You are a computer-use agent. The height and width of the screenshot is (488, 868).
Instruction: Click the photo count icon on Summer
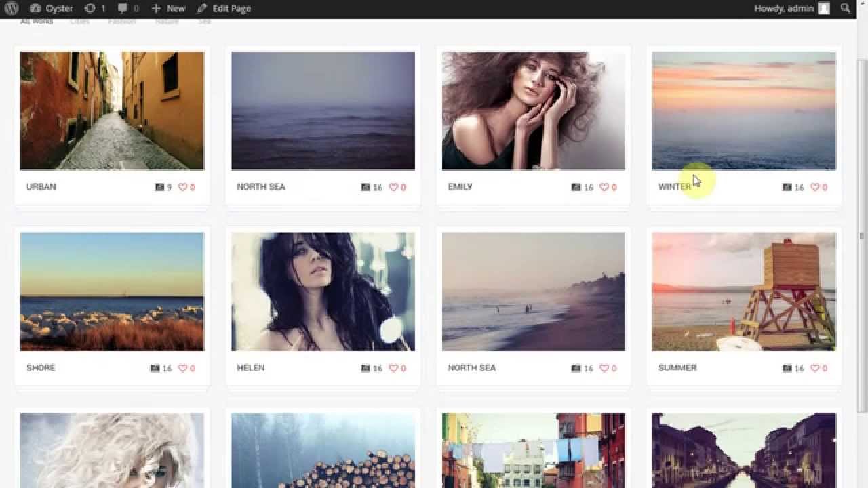[x=787, y=368]
